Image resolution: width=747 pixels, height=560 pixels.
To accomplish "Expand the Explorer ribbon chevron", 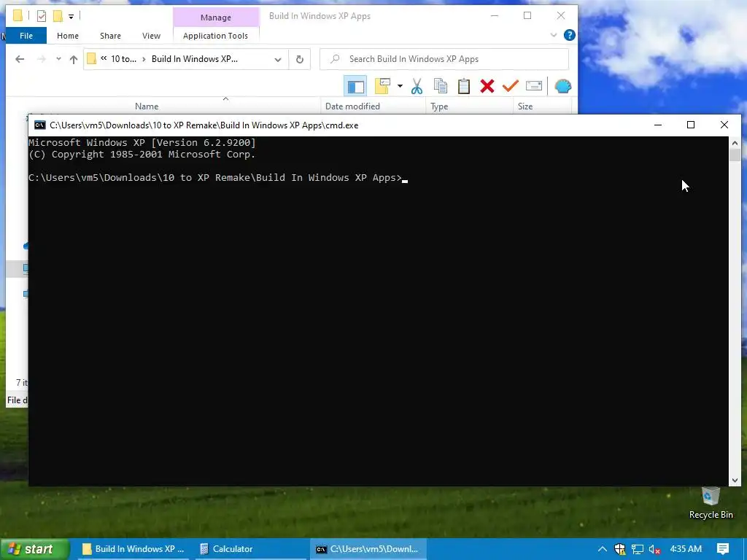I will coord(553,35).
